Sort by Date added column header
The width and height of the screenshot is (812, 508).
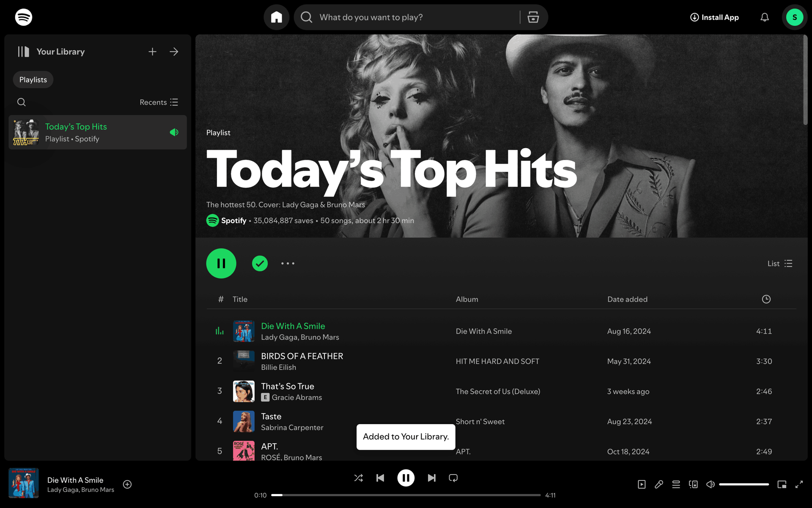(x=627, y=299)
